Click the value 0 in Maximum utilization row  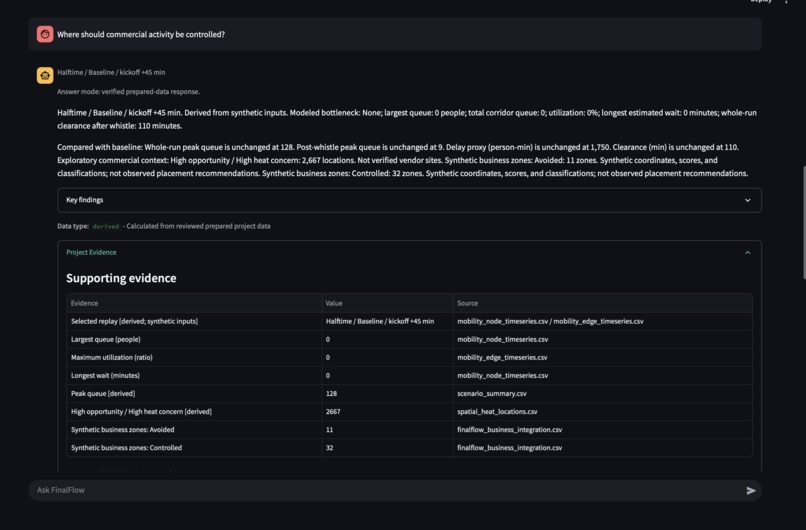[x=327, y=357]
